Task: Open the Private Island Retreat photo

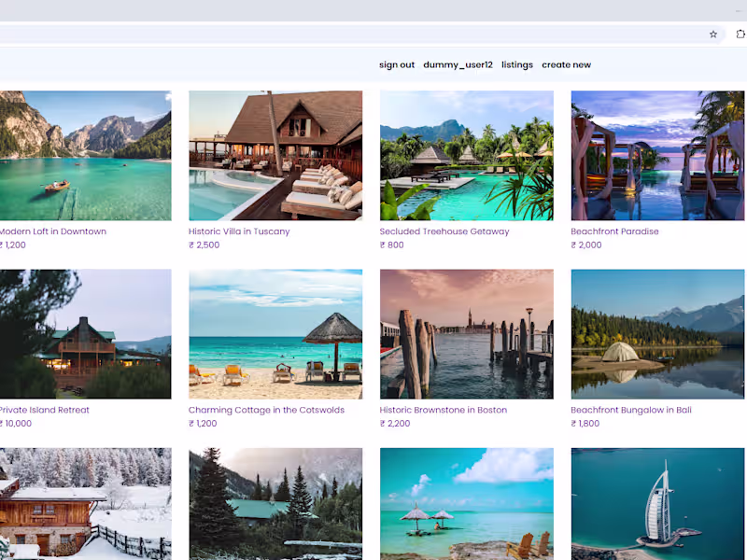Action: tap(85, 334)
